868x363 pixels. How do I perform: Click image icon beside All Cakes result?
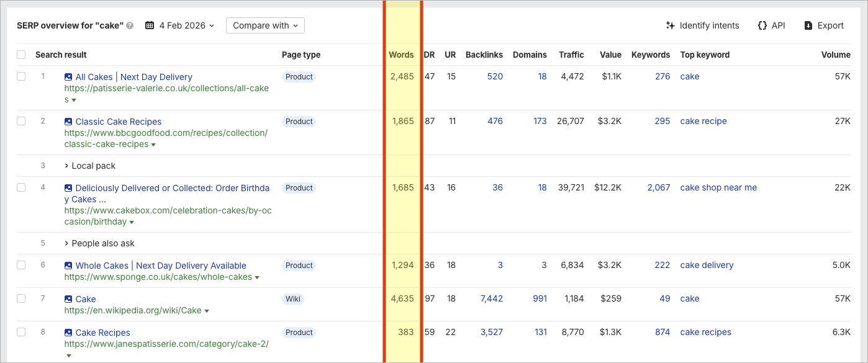tap(68, 77)
